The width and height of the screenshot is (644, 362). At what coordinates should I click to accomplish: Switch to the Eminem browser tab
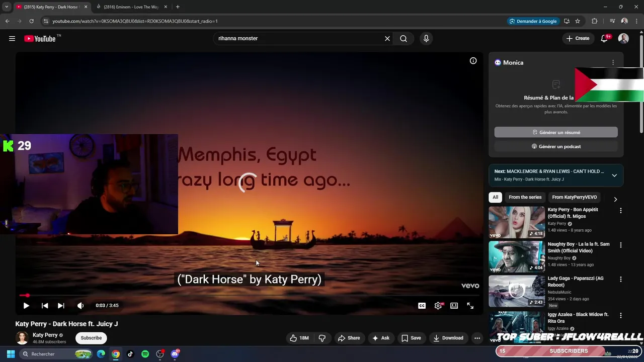[131, 7]
